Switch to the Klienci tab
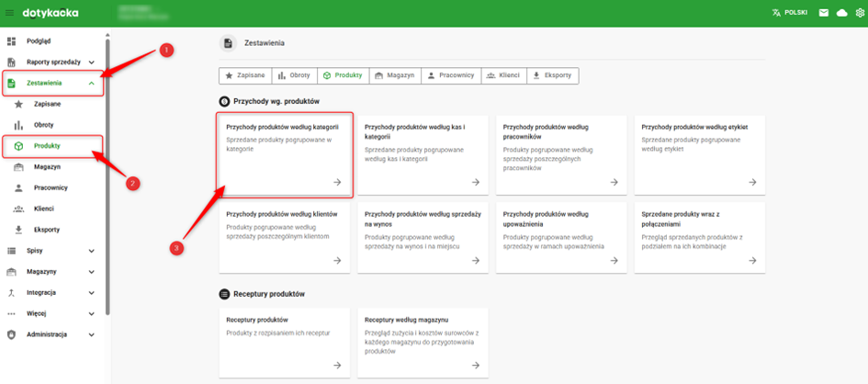This screenshot has height=384, width=868. pos(503,76)
